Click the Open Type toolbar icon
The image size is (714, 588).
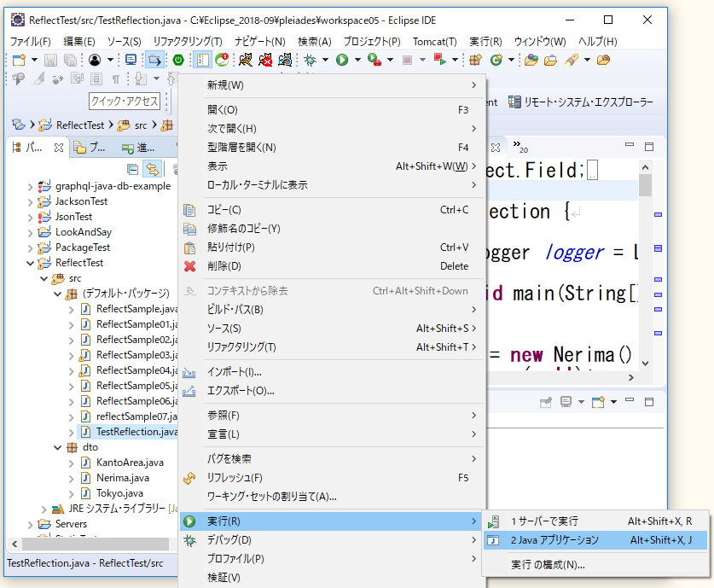pyautogui.click(x=531, y=60)
